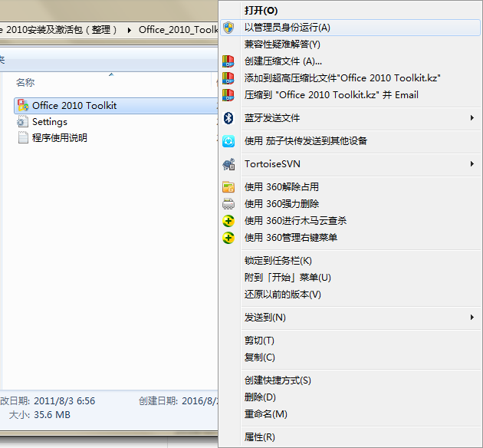The width and height of the screenshot is (483, 448).
Task: Click the sort arrow above 名称 column
Action: (x=111, y=74)
